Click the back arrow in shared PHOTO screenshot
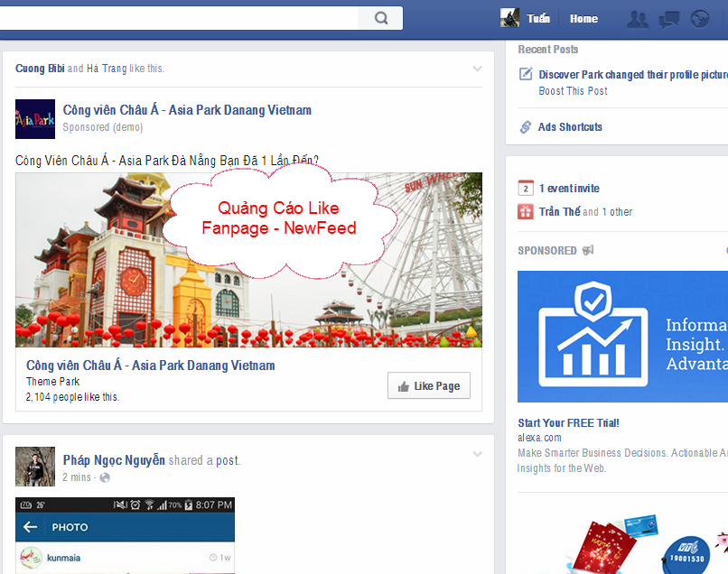The image size is (728, 574). (x=30, y=527)
